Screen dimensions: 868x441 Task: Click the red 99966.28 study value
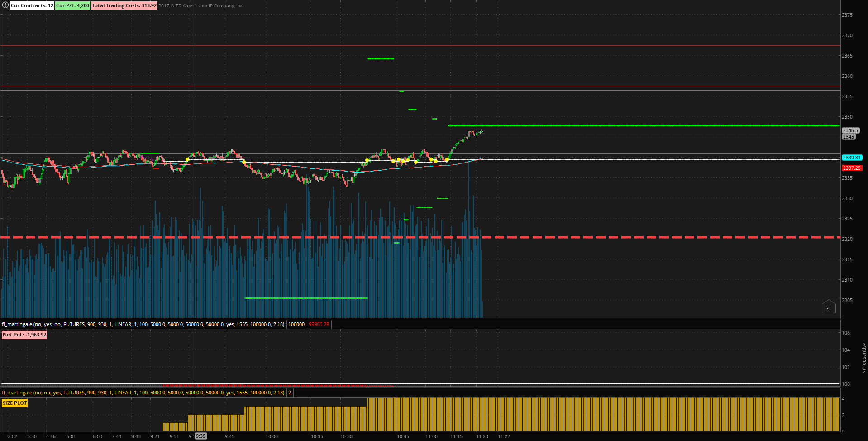(319, 324)
